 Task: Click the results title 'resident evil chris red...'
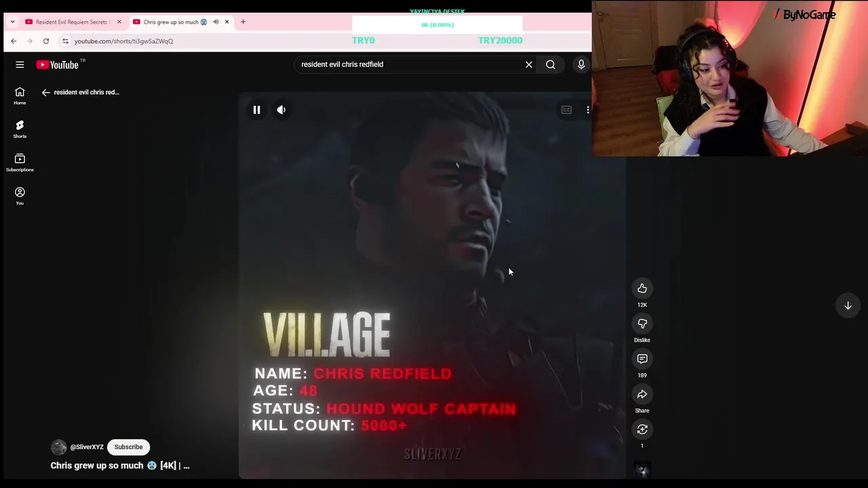(x=86, y=92)
